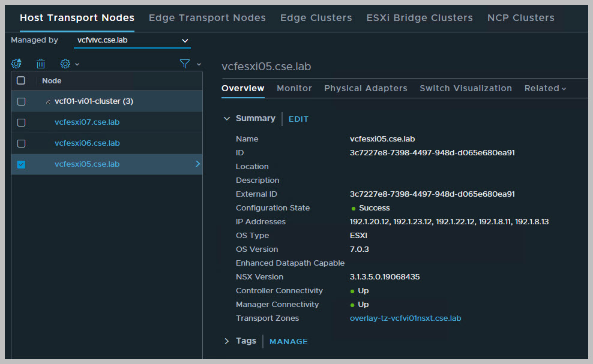The height and width of the screenshot is (364, 593).
Task: Uncheck the vcfesxi05.cse.lab checkbox
Action: 22,164
